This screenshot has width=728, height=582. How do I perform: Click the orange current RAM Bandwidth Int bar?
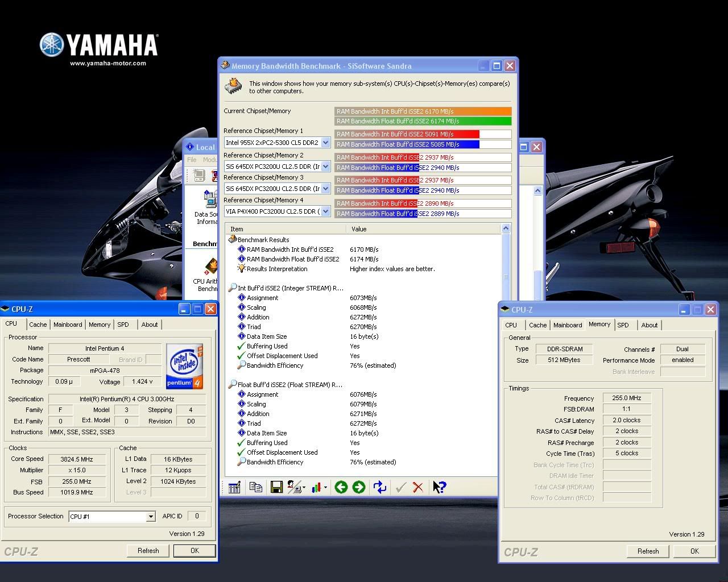pyautogui.click(x=423, y=111)
